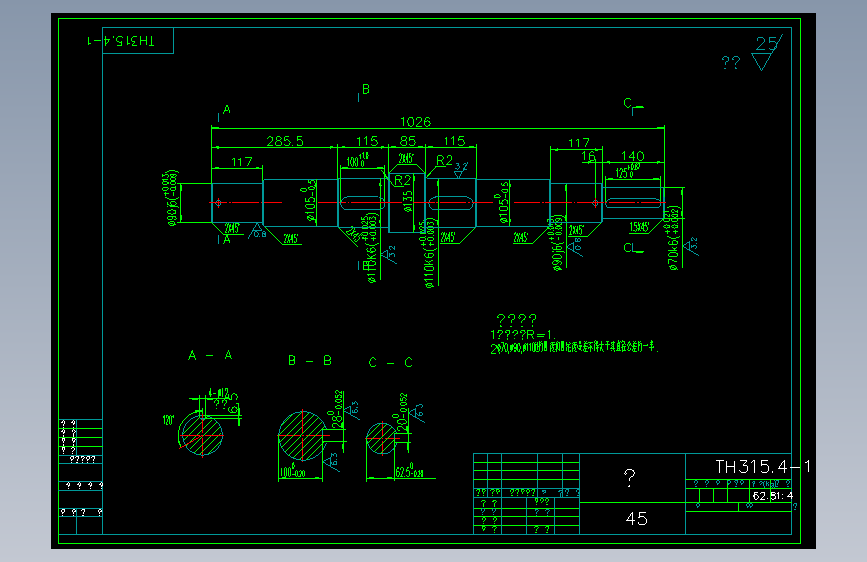Click the drawing number TH315.4-1 in the title block
This screenshot has height=562, width=867.
(x=763, y=467)
